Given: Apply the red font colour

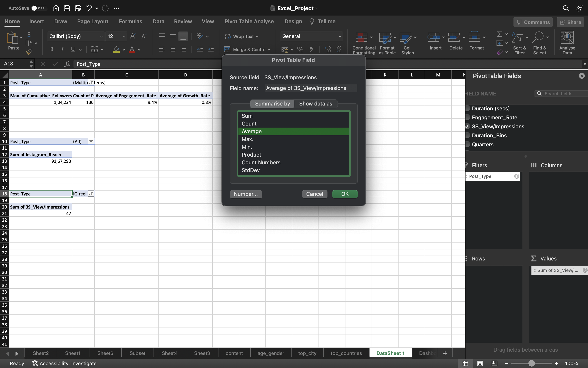Looking at the screenshot, I should coord(132,49).
